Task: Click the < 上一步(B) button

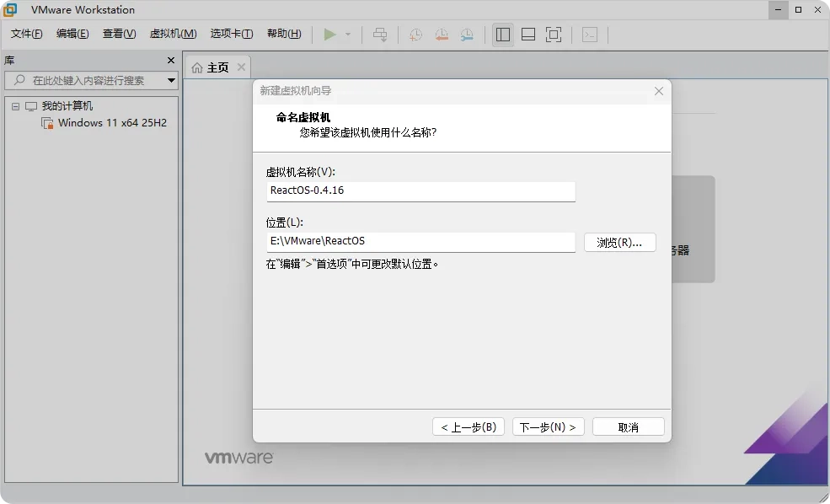Action: click(x=469, y=427)
